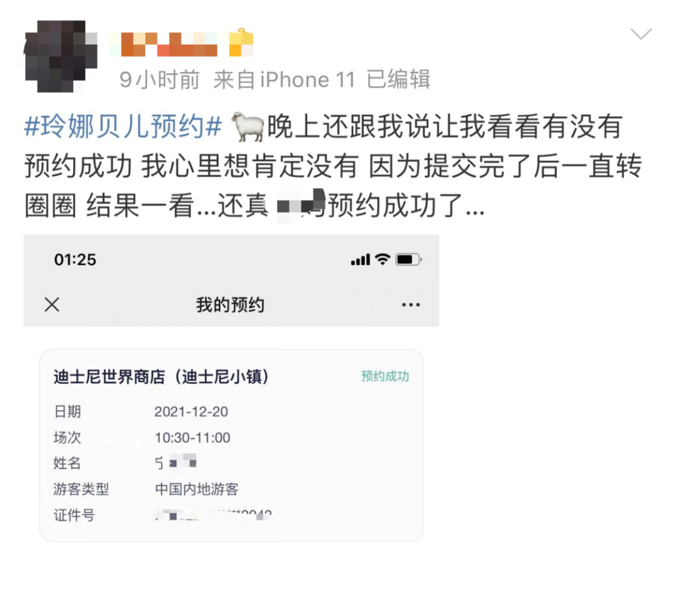Open the pixelated user avatar
The image size is (675, 616).
click(60, 56)
